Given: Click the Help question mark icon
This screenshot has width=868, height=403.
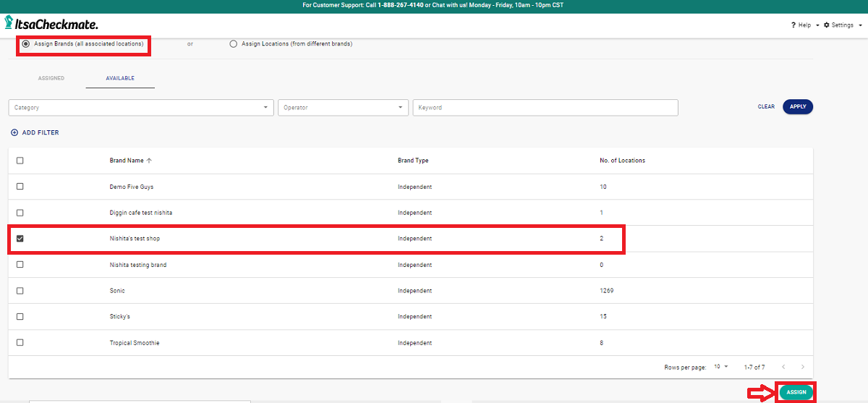Looking at the screenshot, I should point(793,25).
